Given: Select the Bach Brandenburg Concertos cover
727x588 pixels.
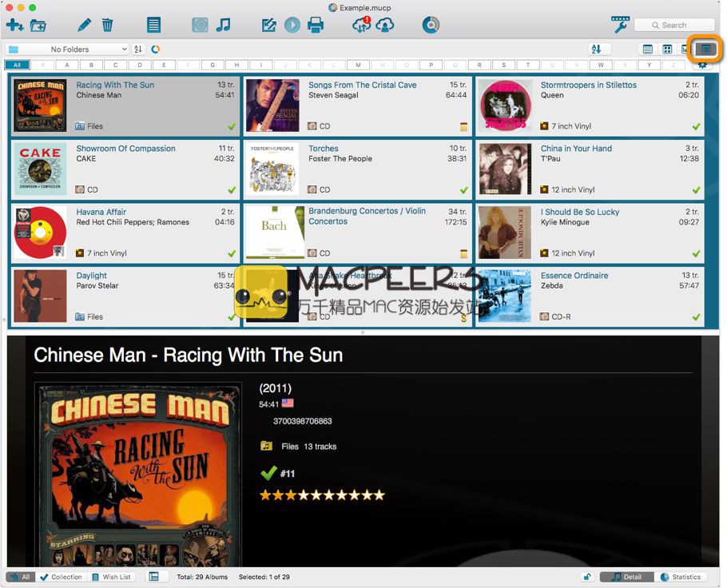Looking at the screenshot, I should tap(275, 232).
